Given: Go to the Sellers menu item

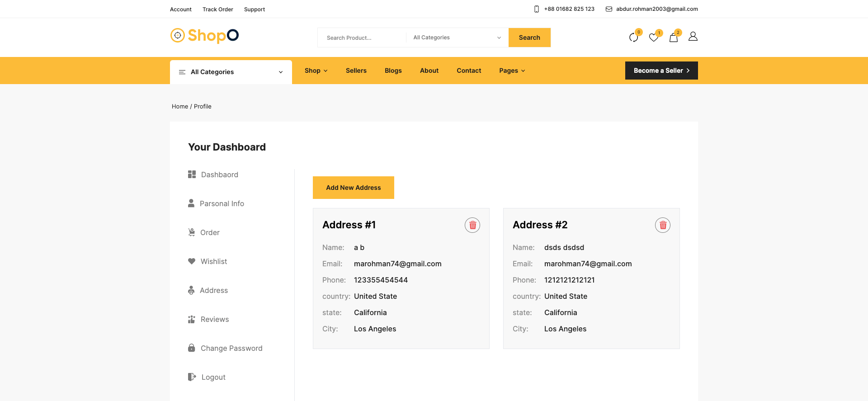Looking at the screenshot, I should [356, 71].
